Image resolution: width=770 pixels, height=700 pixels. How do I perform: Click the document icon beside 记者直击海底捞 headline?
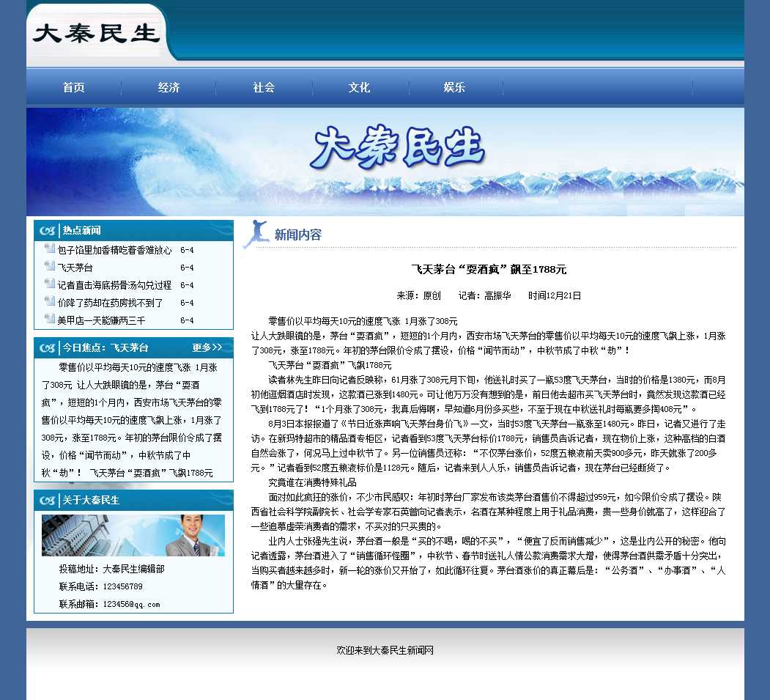[50, 284]
